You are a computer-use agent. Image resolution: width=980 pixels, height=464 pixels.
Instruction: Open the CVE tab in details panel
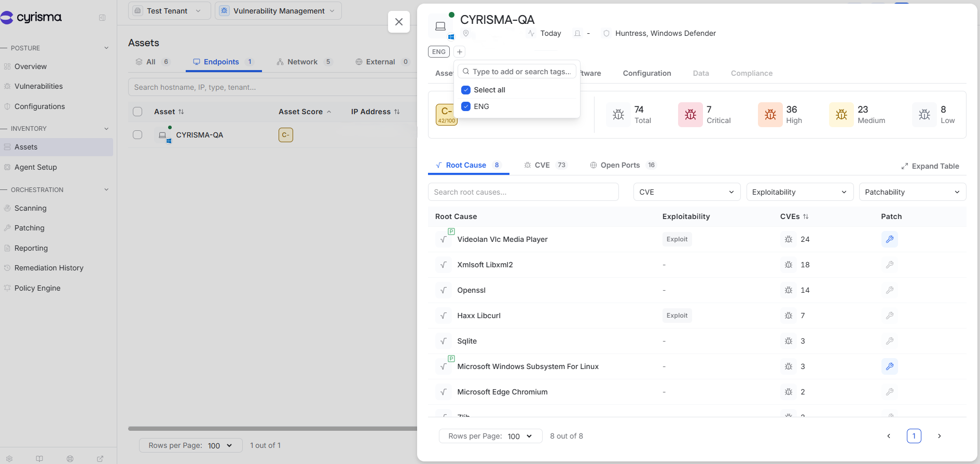click(x=545, y=165)
